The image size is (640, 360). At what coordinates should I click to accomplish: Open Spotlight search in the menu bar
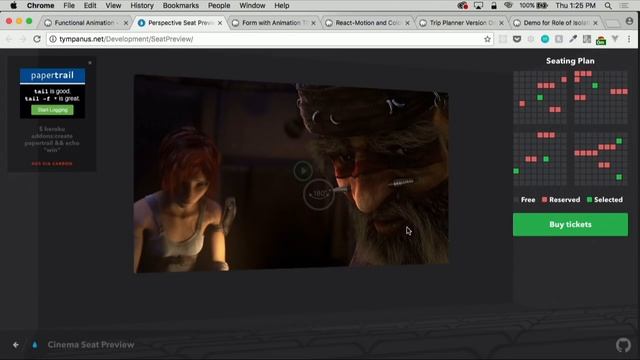point(608,6)
